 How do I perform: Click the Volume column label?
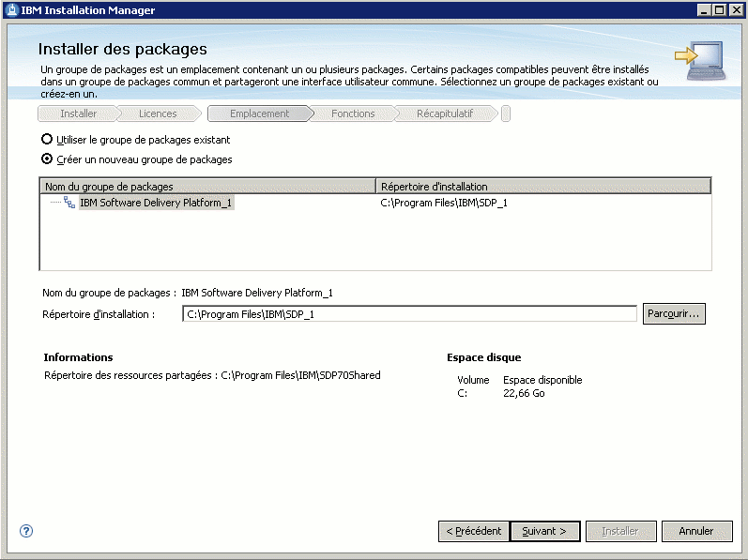pyautogui.click(x=473, y=380)
